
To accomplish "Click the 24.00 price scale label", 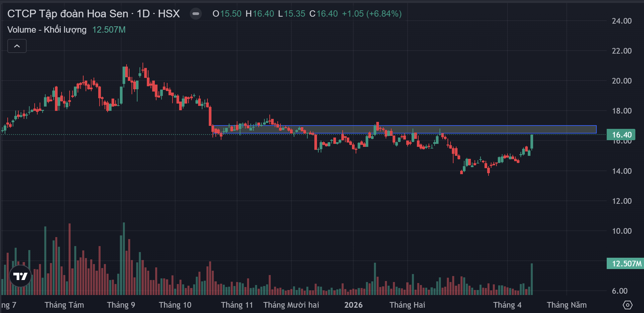I will [621, 21].
